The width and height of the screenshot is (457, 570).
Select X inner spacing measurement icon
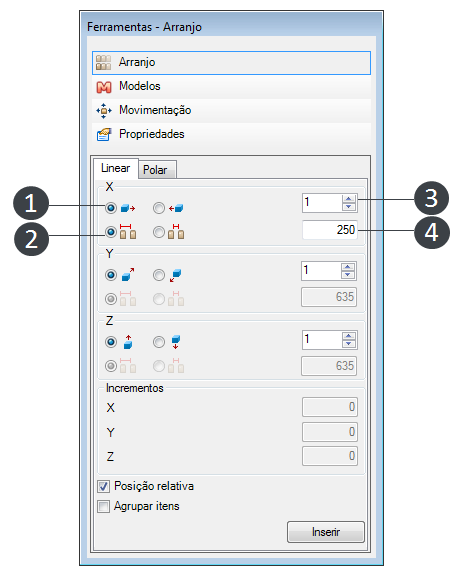[176, 232]
